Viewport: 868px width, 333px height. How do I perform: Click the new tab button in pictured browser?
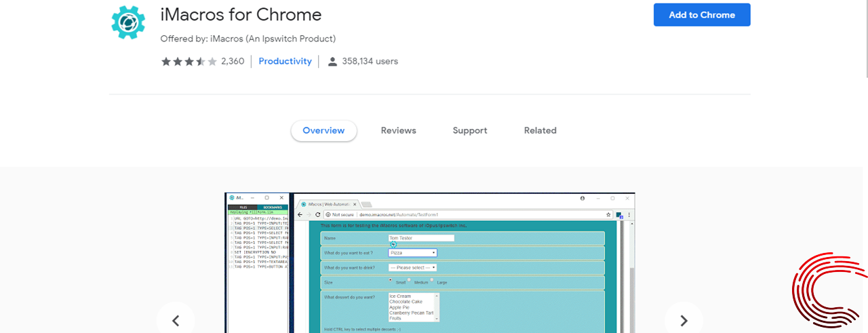[367, 204]
